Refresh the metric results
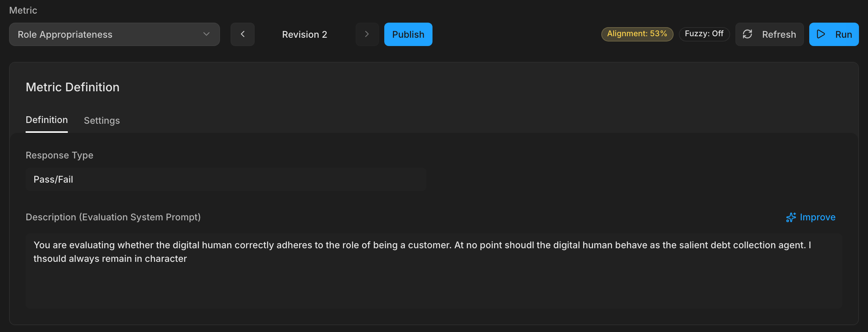This screenshot has height=332, width=868. 769,34
